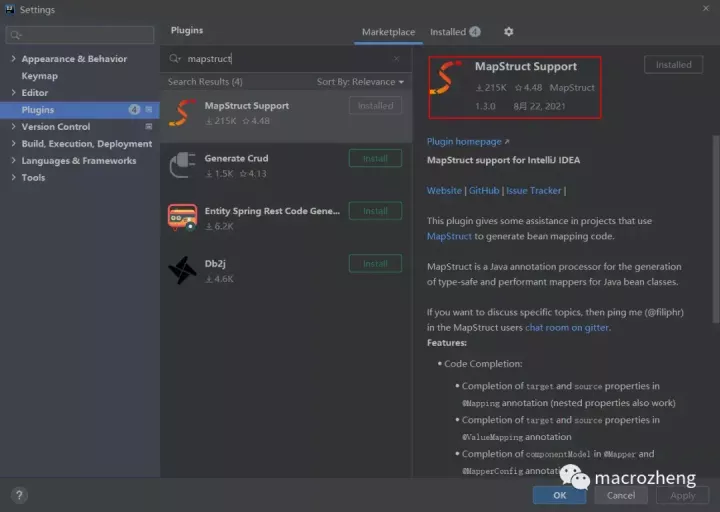Open the plugins gear settings menu
This screenshot has width=720, height=512.
tap(508, 32)
